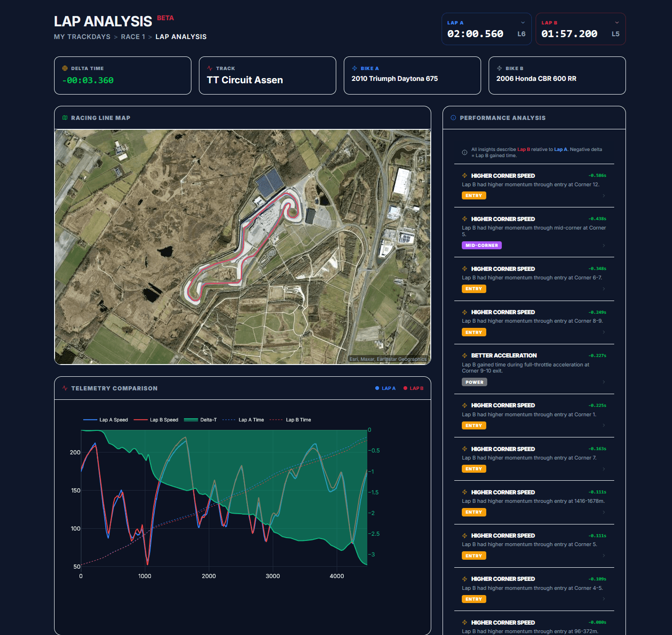Toggle Lap B Time legend entry

pos(290,420)
